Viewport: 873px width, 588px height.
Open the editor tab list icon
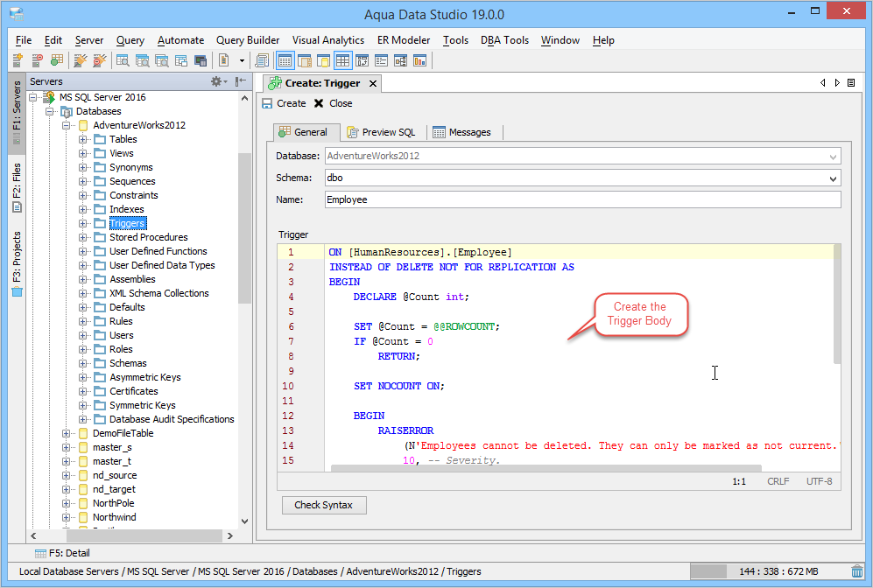850,83
